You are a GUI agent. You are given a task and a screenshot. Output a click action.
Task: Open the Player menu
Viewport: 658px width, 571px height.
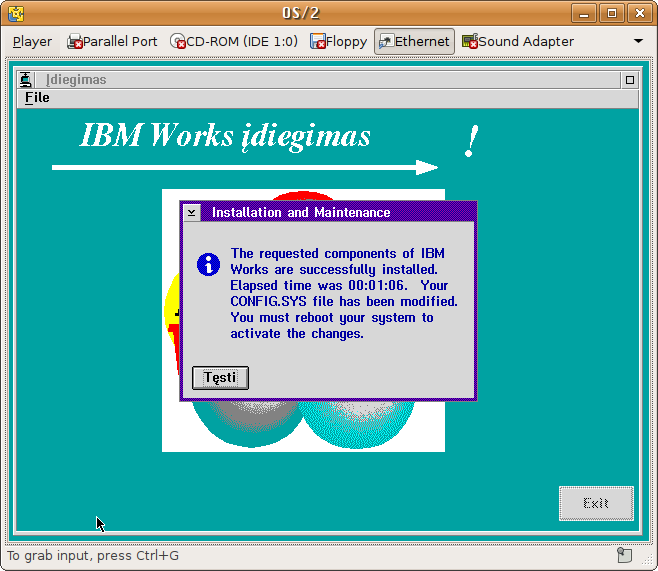pyautogui.click(x=32, y=42)
